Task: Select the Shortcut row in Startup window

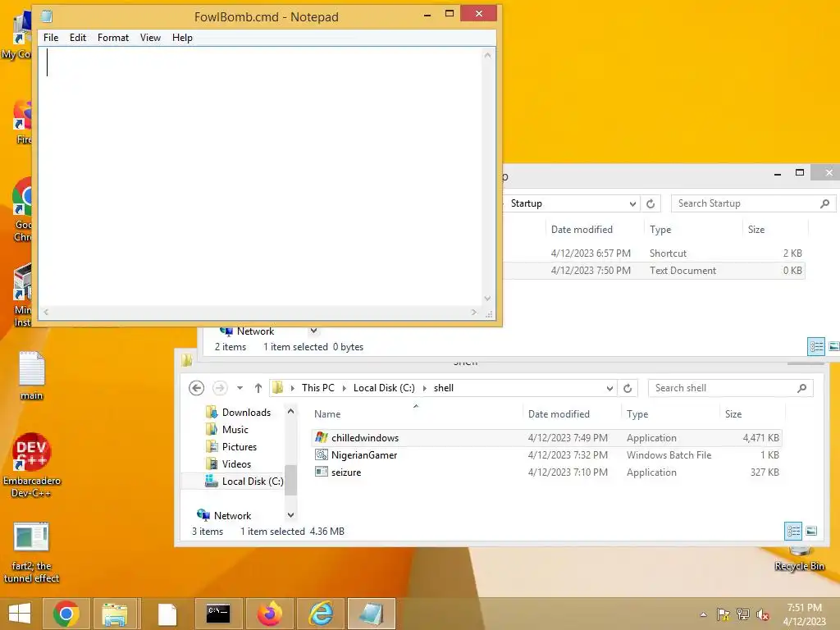Action: (x=654, y=253)
